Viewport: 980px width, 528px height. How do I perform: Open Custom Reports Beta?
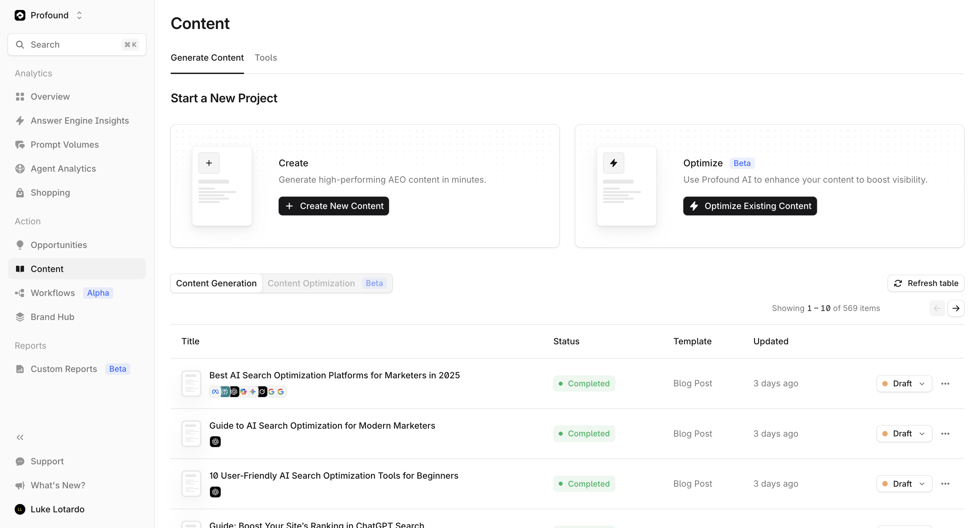[77, 369]
